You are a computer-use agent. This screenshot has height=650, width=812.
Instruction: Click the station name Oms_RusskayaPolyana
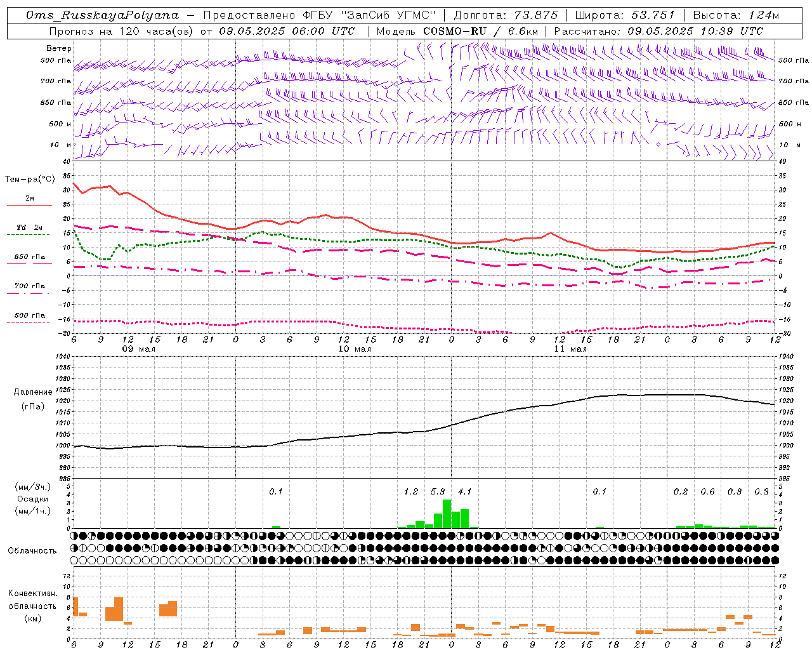click(x=103, y=15)
